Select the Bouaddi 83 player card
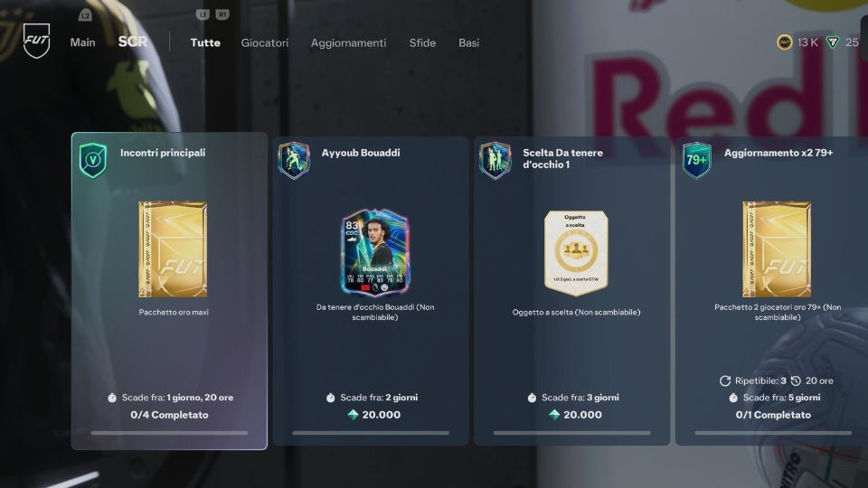 tap(374, 252)
